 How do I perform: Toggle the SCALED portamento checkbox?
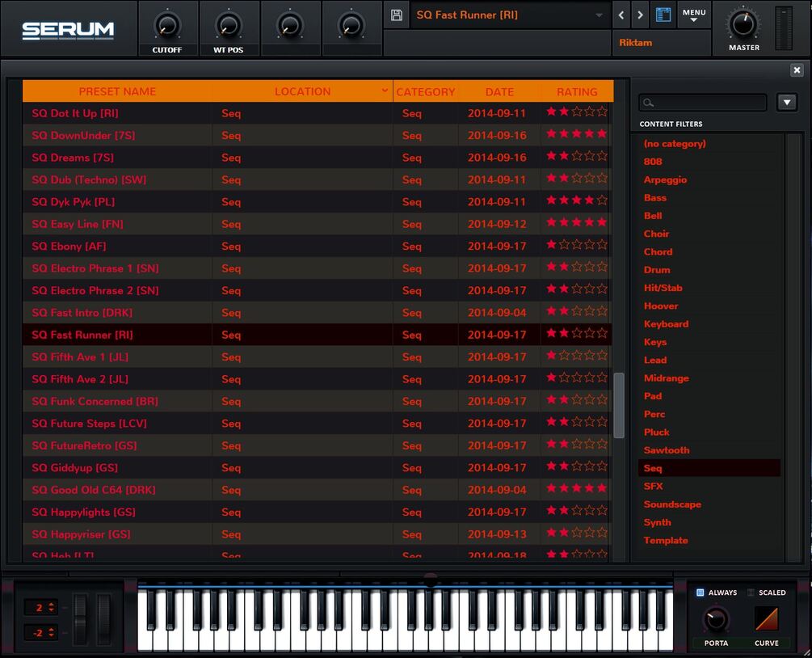751,593
